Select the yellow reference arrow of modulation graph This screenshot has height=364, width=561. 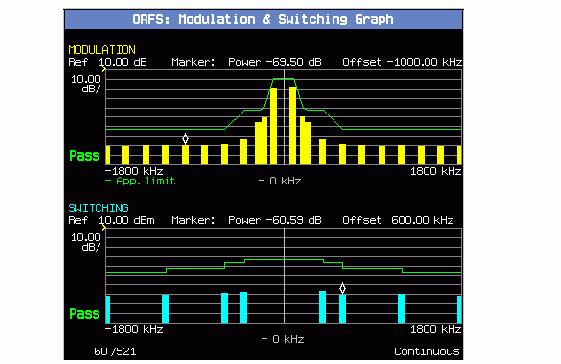(x=104, y=69)
